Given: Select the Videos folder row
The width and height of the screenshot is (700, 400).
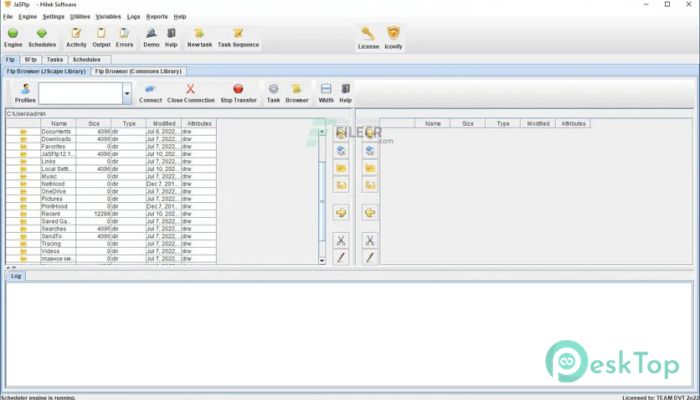Looking at the screenshot, I should (x=111, y=251).
